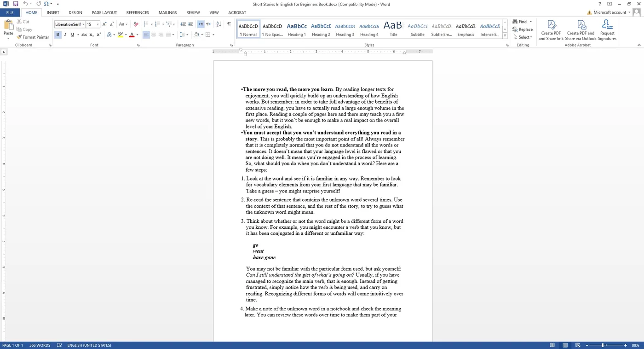The image size is (644, 349).
Task: Set right-to-left text direction
Action: (208, 24)
